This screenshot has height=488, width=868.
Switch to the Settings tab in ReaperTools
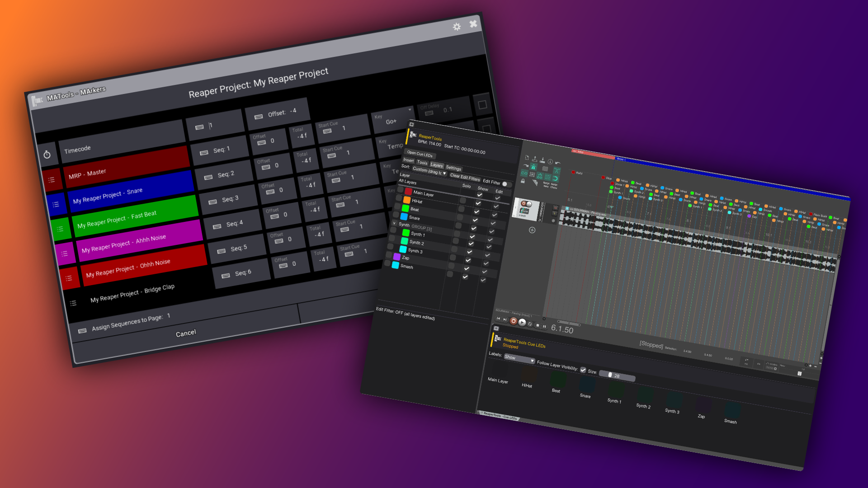click(453, 168)
